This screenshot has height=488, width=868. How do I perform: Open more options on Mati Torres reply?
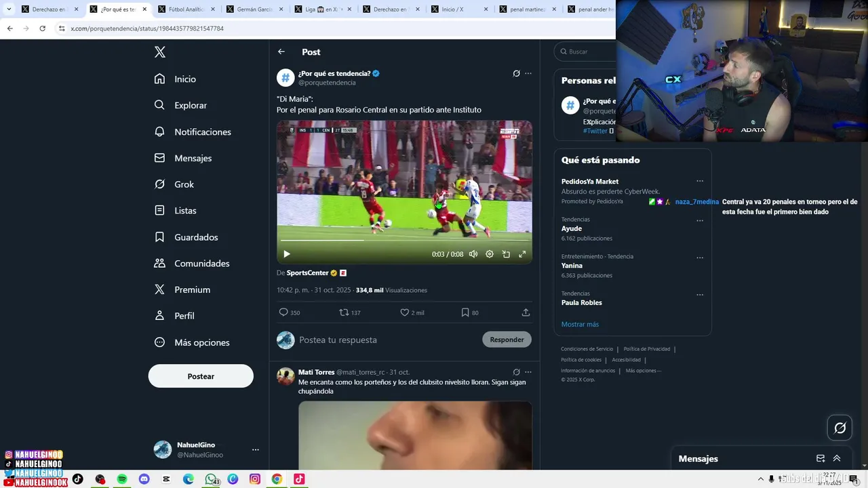(x=528, y=372)
